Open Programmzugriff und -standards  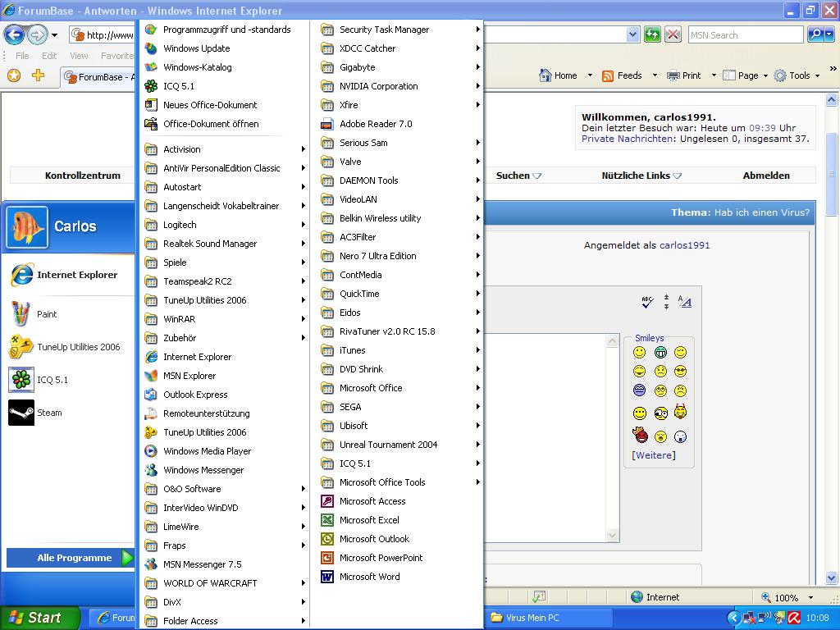click(x=224, y=30)
